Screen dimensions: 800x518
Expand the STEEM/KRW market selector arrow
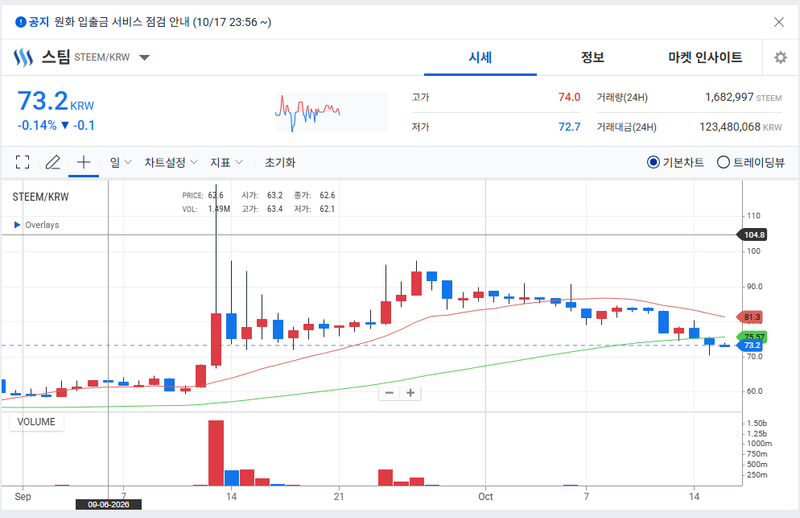coord(144,57)
